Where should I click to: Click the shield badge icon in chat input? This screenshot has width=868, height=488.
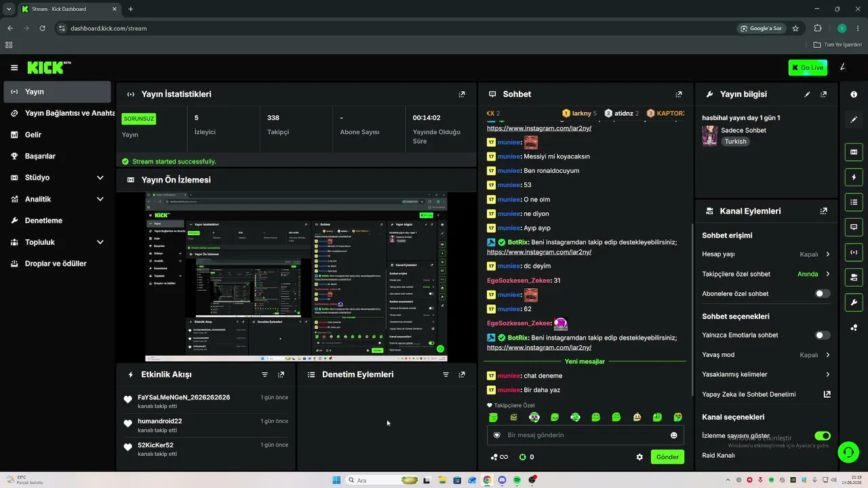[497, 435]
